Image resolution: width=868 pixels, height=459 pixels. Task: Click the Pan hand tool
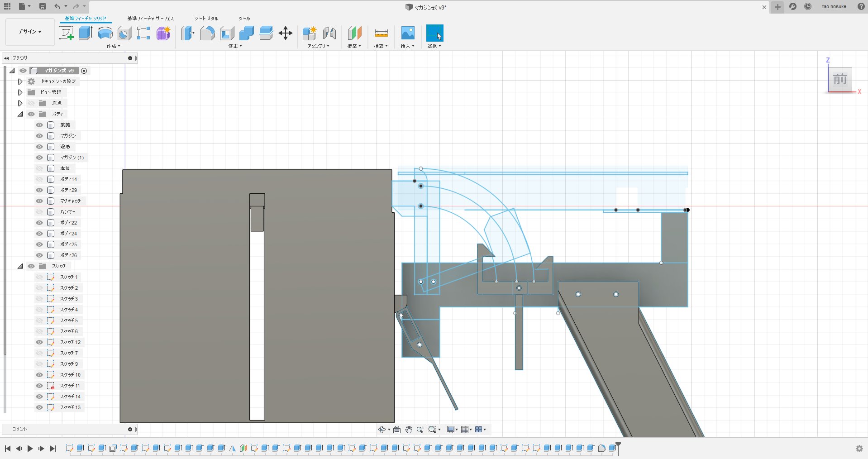[409, 430]
